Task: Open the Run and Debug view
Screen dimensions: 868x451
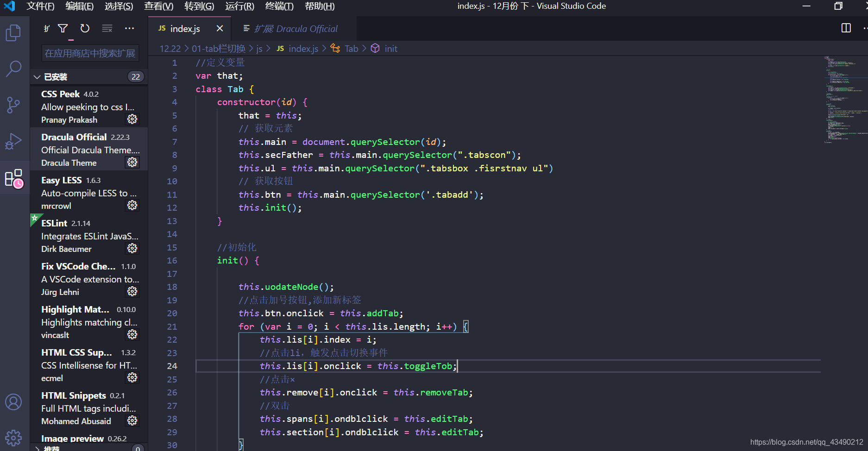Action: [x=13, y=141]
